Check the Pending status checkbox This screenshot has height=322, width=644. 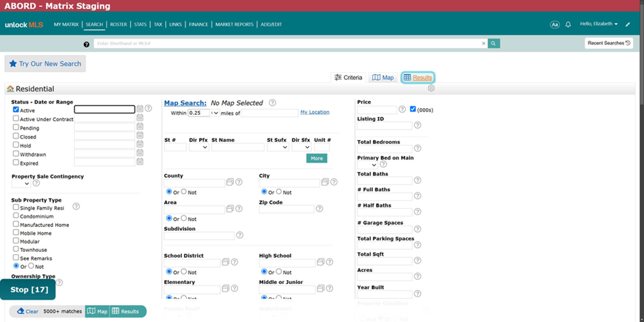click(16, 127)
